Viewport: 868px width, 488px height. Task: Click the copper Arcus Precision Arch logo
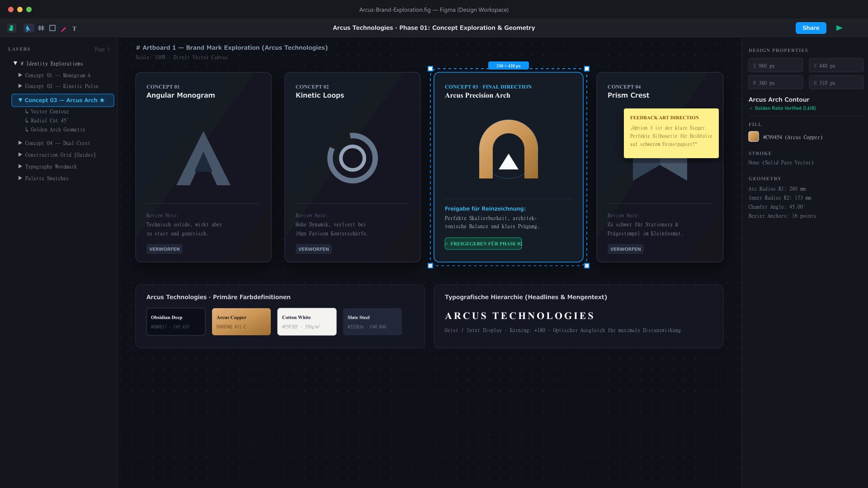point(509,149)
